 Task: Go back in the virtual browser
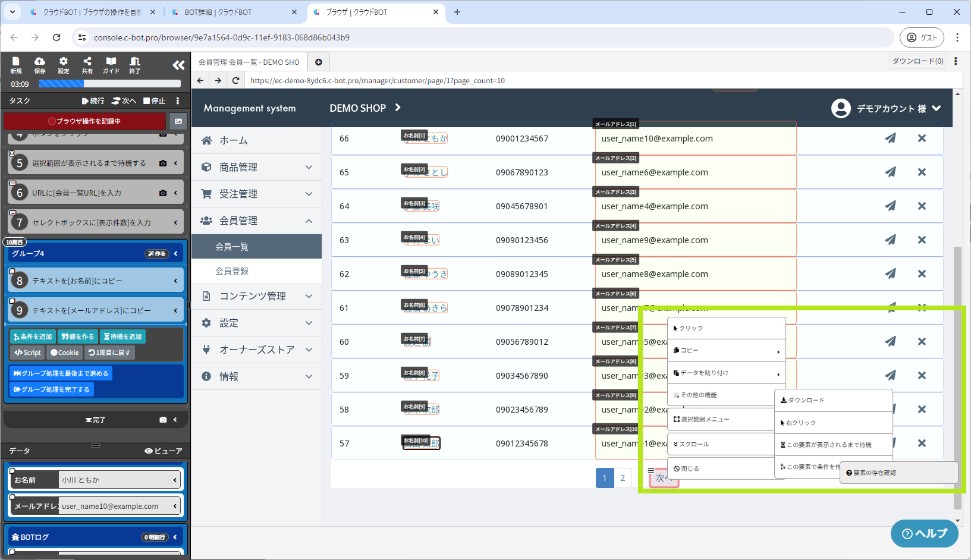pos(200,81)
